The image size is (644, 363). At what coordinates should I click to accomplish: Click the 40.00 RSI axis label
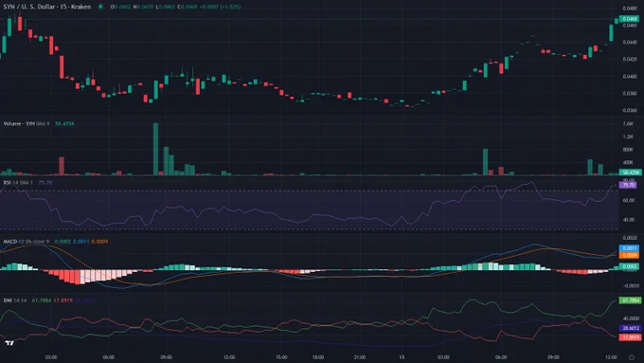629,220
